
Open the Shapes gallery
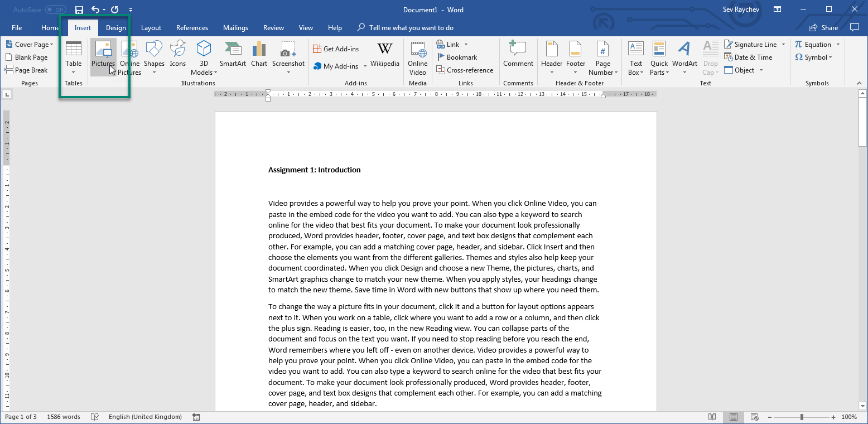tap(154, 57)
